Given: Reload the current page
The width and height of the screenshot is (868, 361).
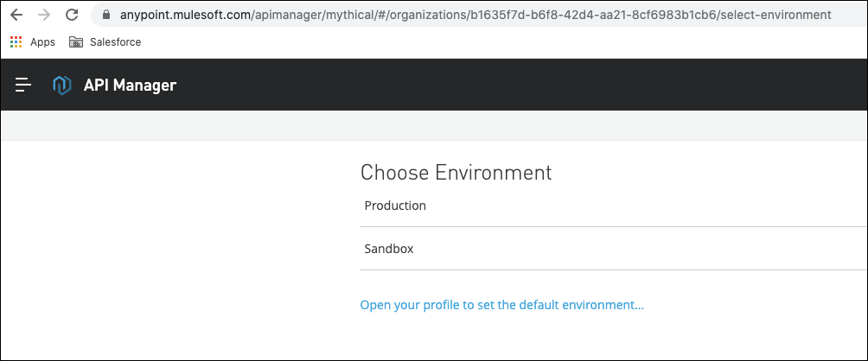Looking at the screenshot, I should click(x=72, y=15).
